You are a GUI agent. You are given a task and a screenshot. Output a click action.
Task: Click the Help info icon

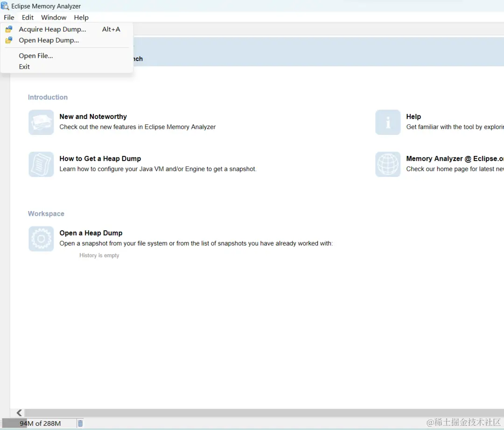coord(388,122)
